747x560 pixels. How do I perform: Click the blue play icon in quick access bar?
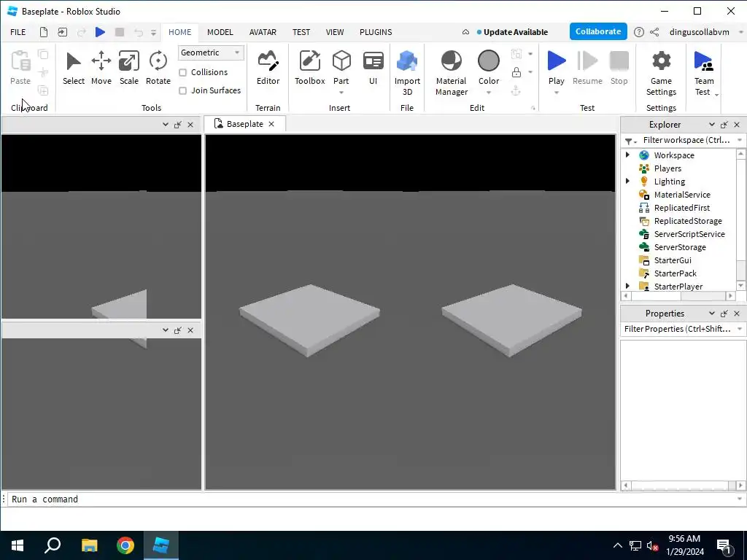[100, 32]
